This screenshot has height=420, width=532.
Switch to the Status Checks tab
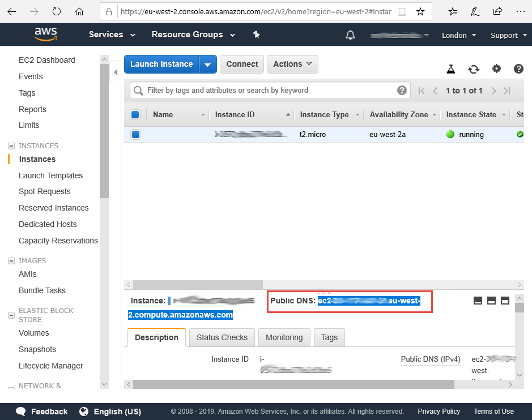[x=222, y=337]
